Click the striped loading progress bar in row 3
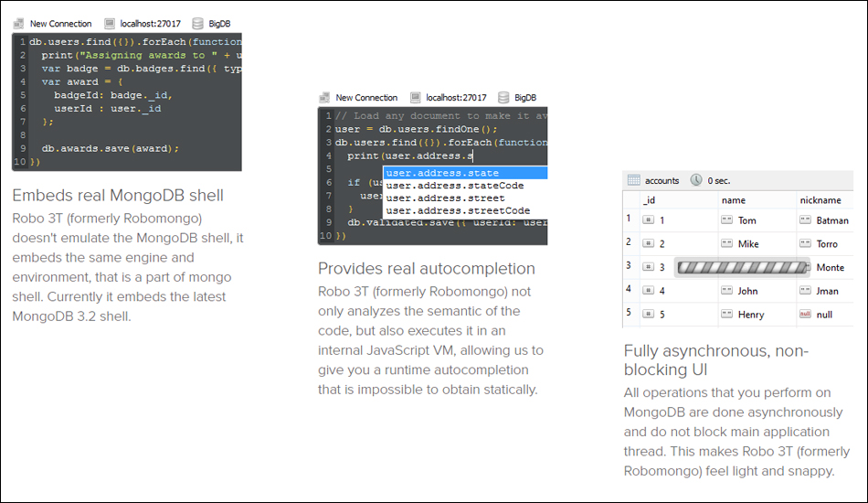The image size is (868, 503). (742, 268)
